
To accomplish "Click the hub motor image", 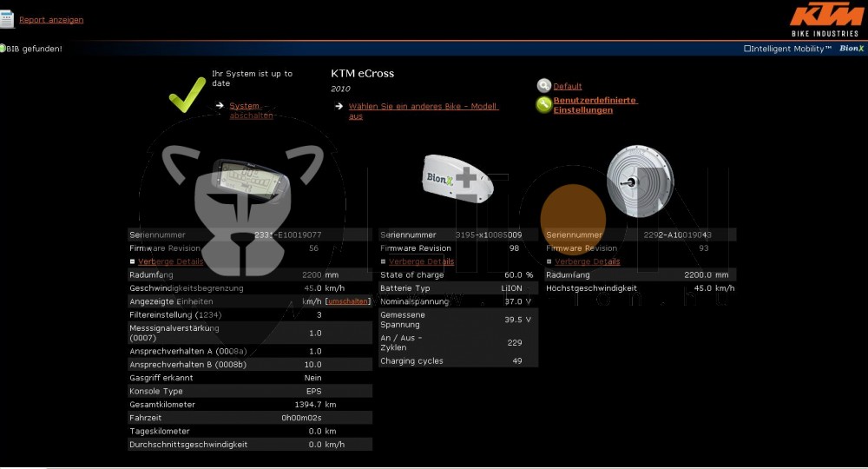I will click(x=640, y=181).
